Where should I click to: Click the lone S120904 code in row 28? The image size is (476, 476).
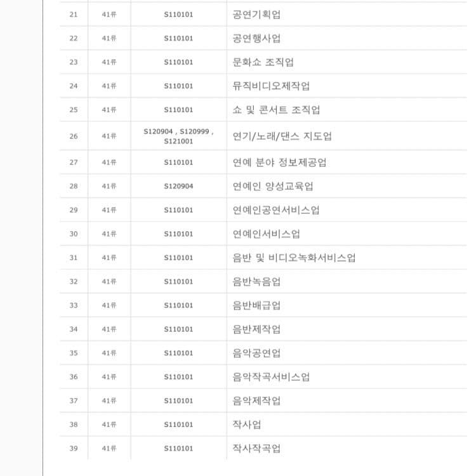(x=178, y=186)
